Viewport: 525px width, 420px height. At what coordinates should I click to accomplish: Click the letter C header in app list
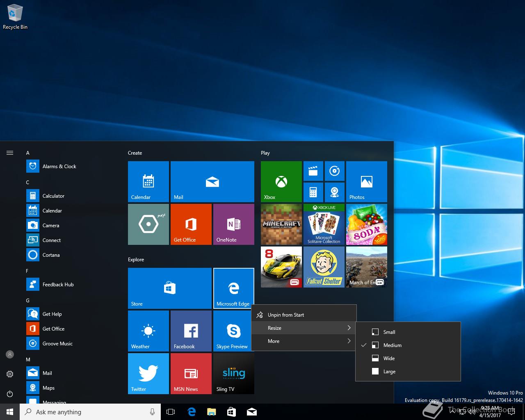(x=28, y=183)
